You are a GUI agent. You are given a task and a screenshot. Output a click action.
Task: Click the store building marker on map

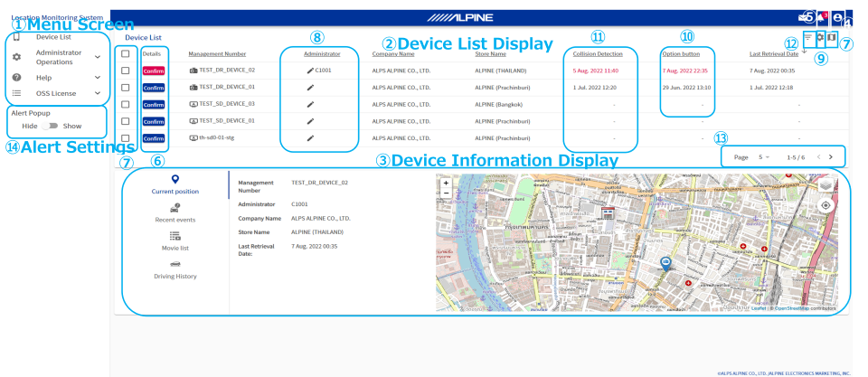click(608, 212)
